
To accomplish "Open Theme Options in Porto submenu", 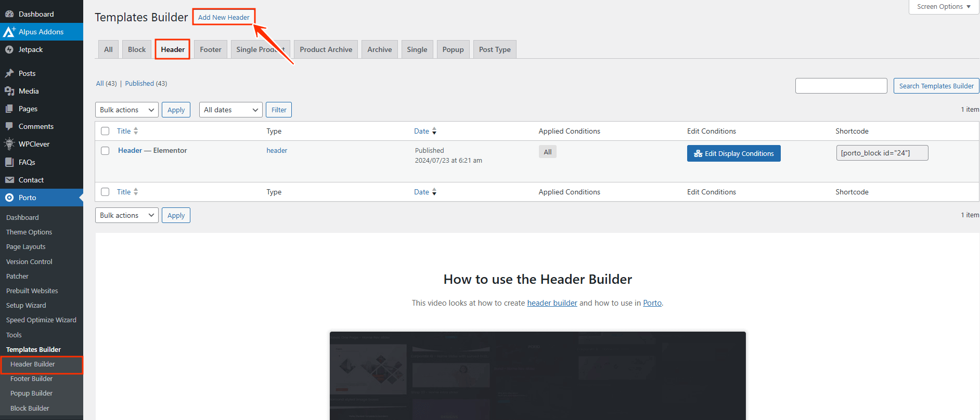I will click(x=29, y=232).
